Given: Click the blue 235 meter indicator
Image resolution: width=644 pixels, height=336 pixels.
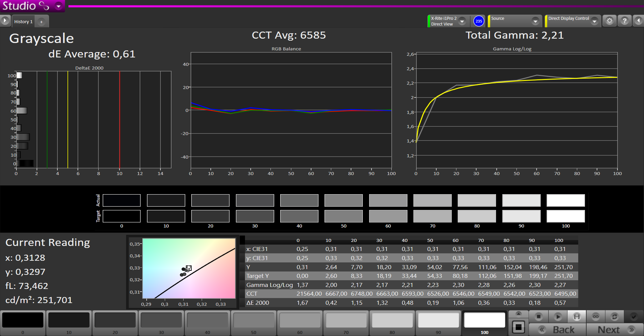Looking at the screenshot, I should click(479, 21).
